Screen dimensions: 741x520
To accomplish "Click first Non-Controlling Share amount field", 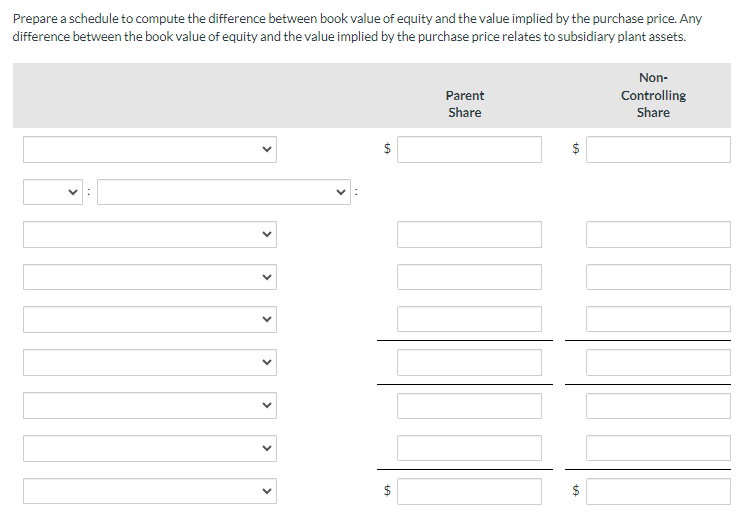I will click(658, 149).
